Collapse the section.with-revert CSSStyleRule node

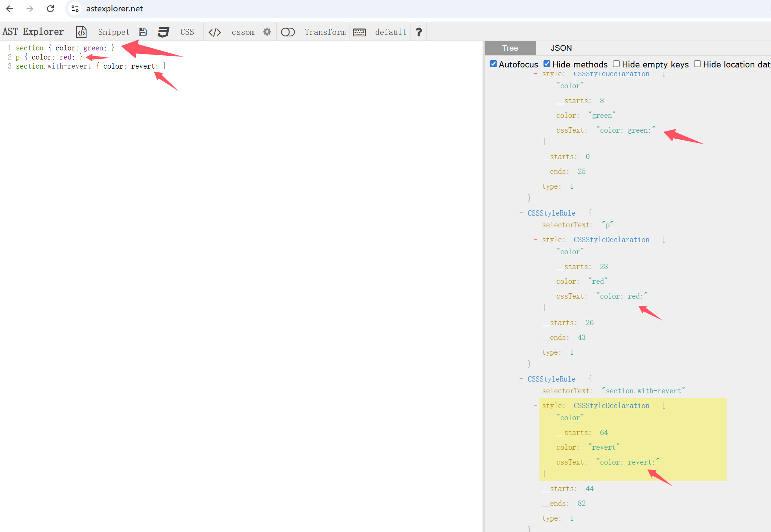(x=521, y=379)
